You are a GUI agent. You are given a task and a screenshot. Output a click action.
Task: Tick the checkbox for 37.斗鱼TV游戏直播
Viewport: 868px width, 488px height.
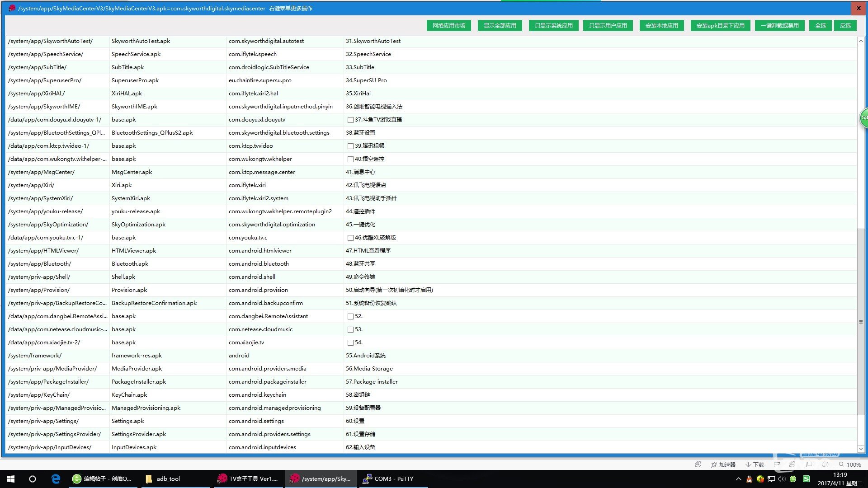pos(350,120)
